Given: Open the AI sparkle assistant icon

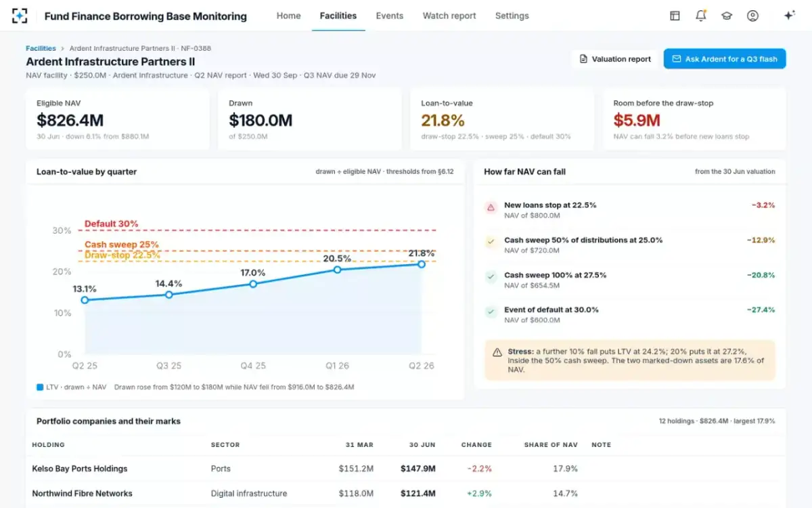Looking at the screenshot, I should [789, 16].
